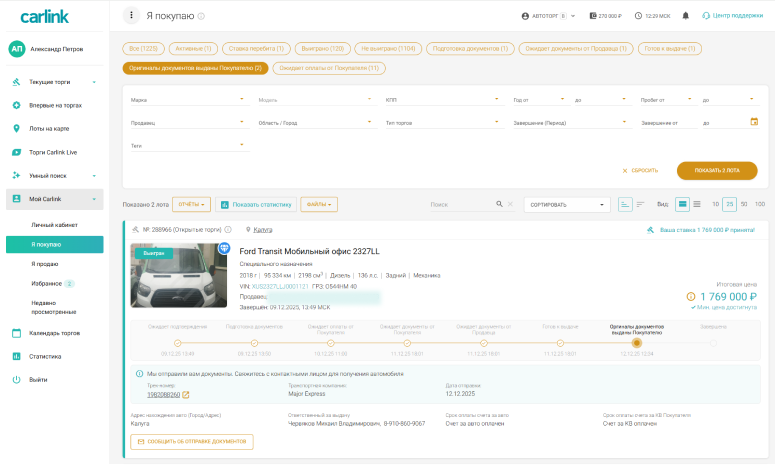The image size is (775, 465).
Task: Click СООБЩИТЬ ОБ ОТПРАВКЕ ДОКУМЕНТОВ button
Action: (191, 441)
